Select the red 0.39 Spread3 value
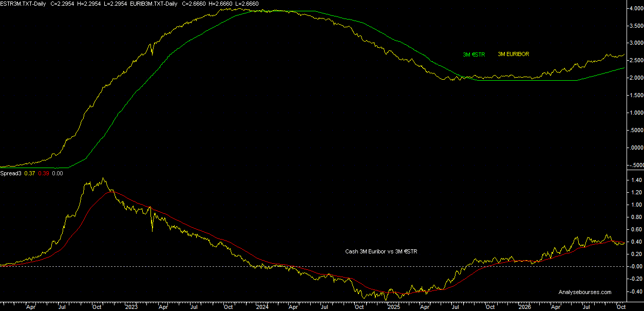 click(43, 173)
